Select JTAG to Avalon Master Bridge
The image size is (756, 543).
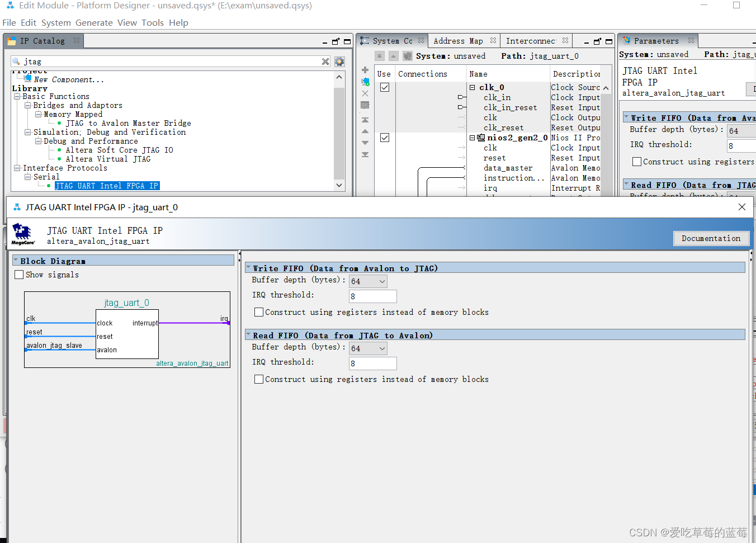128,123
